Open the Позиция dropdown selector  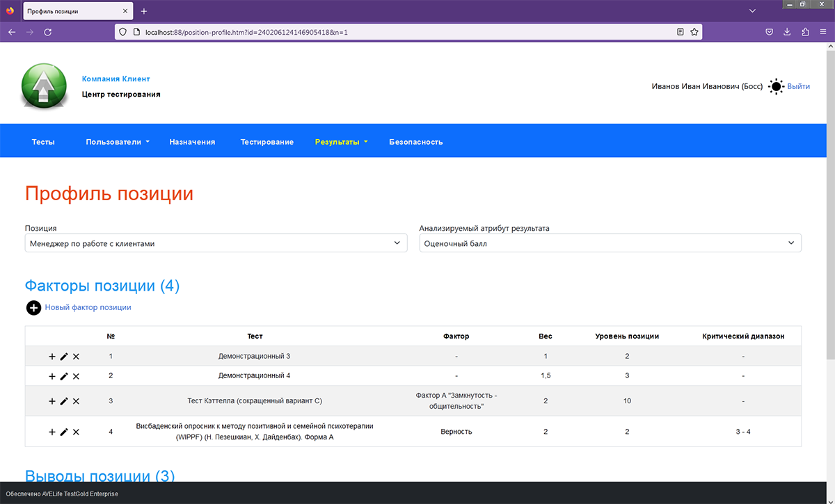216,243
